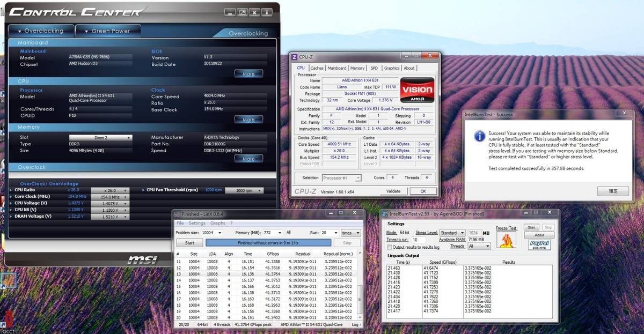Open the Caches tab in CPU-Z

click(317, 68)
